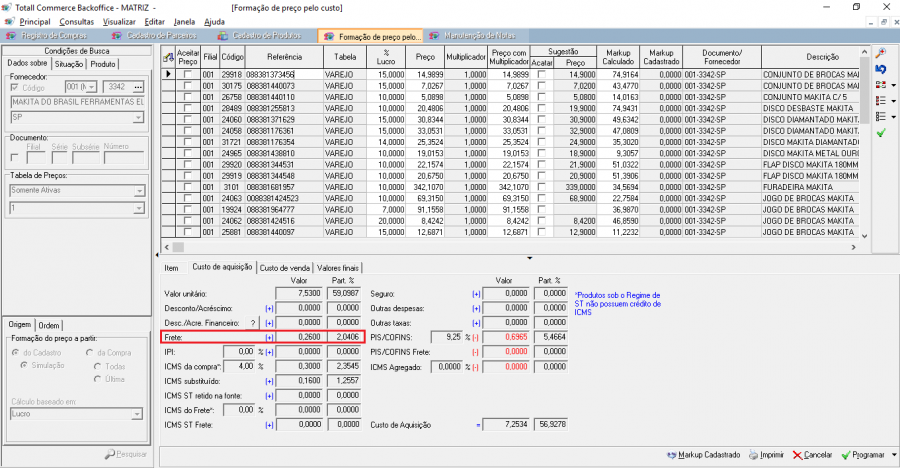Viewport: 900px width, 468px height.
Task: Tick the Sugestão Aceitar box for code 30175
Action: pyautogui.click(x=542, y=86)
